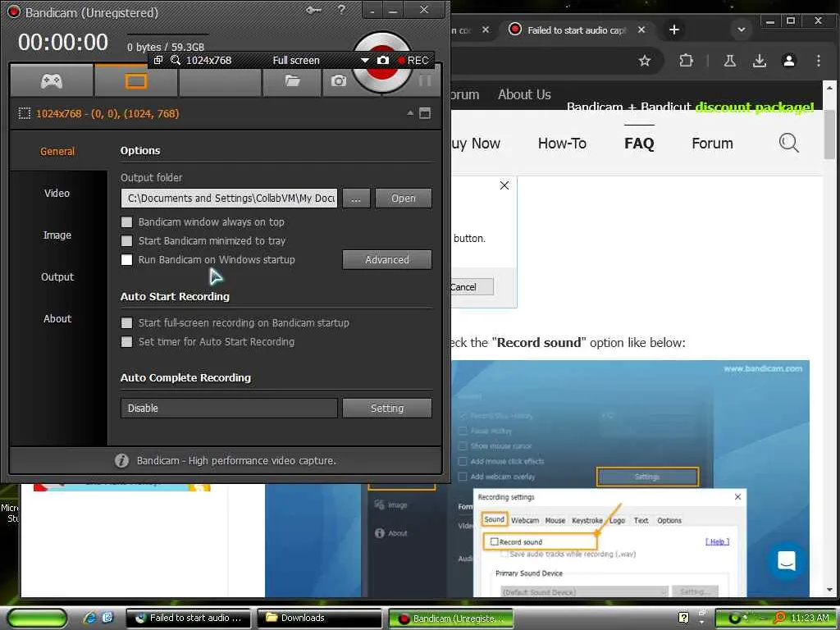Select the 'Failed to start audio' browser tab
Viewport: 840px width, 630px height.
(x=576, y=30)
